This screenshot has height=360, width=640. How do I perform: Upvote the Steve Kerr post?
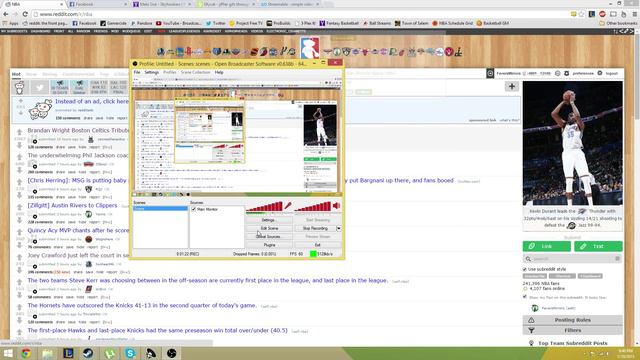(x=19, y=282)
